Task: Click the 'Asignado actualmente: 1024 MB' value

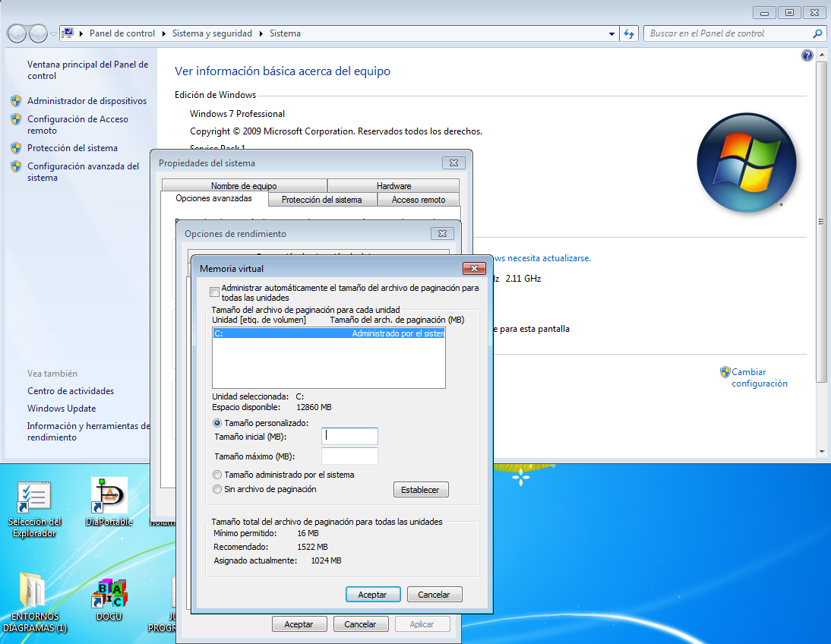Action: tap(326, 560)
